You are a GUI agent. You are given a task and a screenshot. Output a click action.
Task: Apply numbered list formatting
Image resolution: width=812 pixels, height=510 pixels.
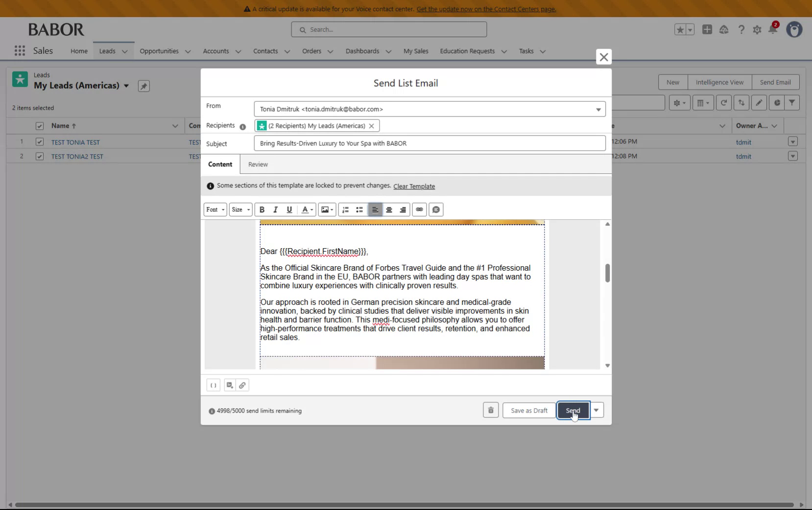click(x=345, y=209)
